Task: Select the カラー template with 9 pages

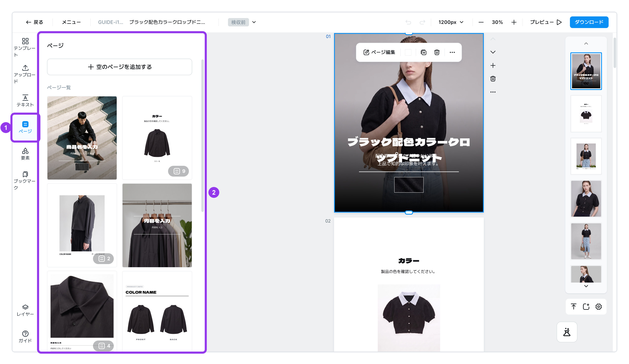Action: 157,138
